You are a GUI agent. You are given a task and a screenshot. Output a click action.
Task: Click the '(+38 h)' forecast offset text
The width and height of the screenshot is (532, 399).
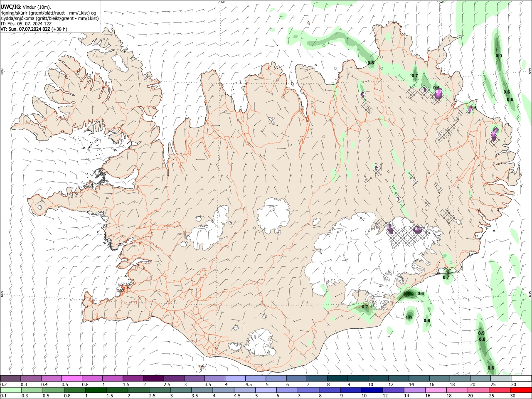click(60, 29)
